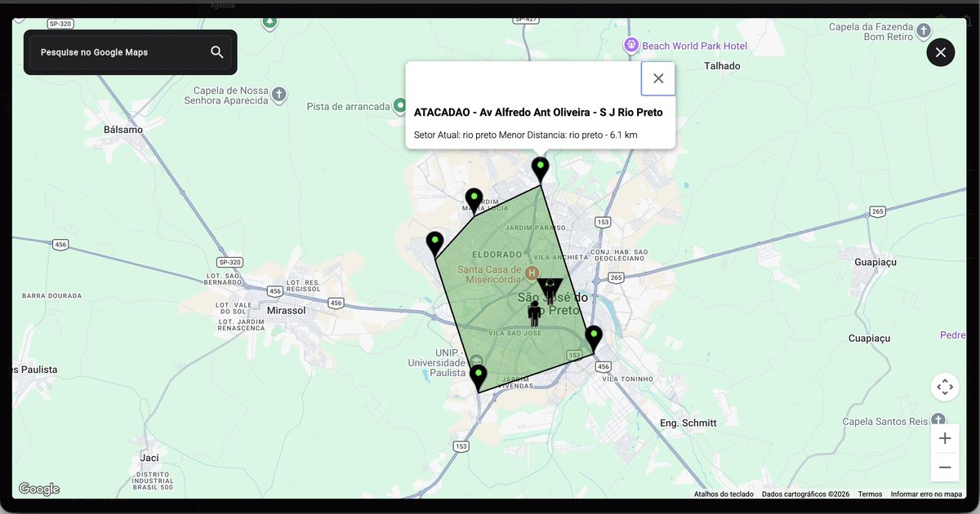Select the black person marker in São José do Rio Preto

point(533,309)
